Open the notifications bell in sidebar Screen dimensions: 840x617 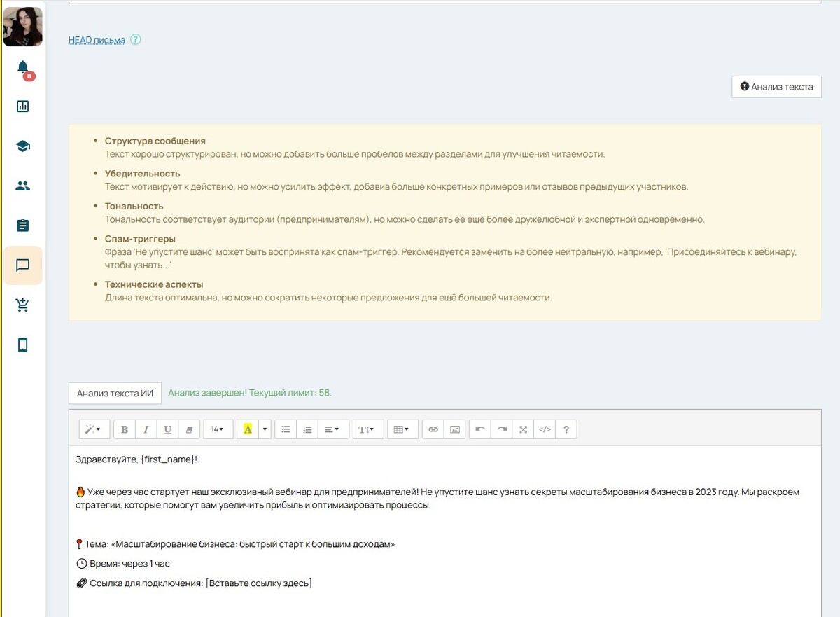click(x=22, y=67)
